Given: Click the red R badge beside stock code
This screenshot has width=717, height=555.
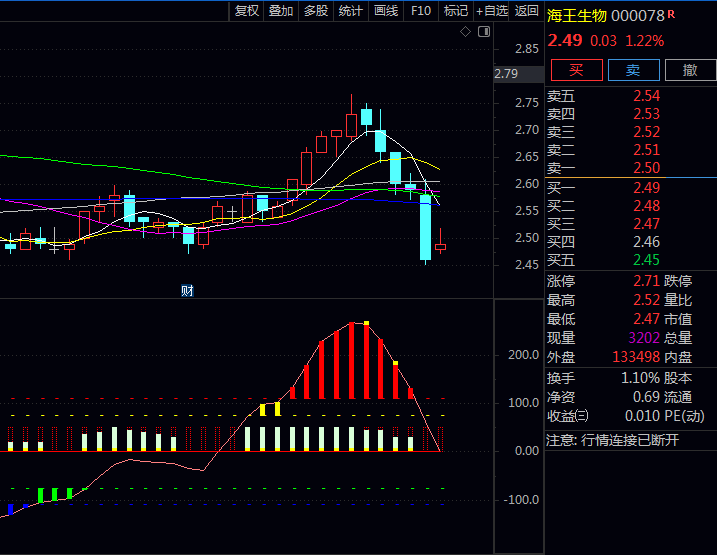Looking at the screenshot, I should tap(671, 14).
